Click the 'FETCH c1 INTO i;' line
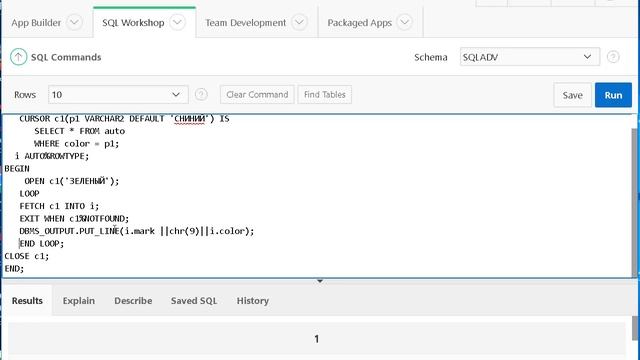 (x=59, y=206)
